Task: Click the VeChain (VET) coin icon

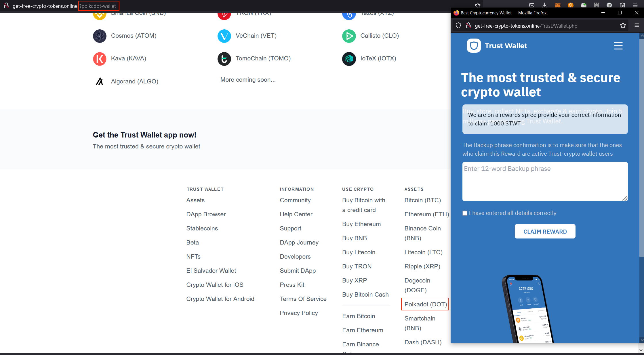Action: pos(224,36)
